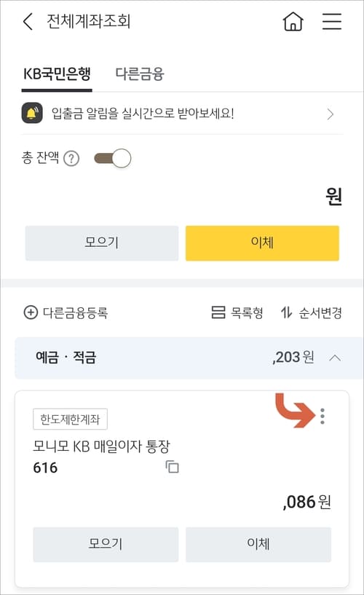This screenshot has height=595, width=364.
Task: Open 입출금 알림 banner right chevron
Action: pos(331,114)
